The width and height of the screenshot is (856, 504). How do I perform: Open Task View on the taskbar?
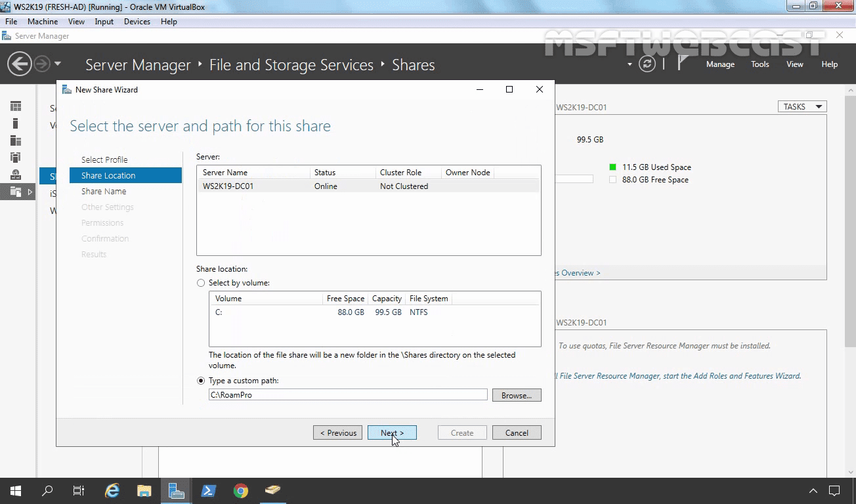79,490
